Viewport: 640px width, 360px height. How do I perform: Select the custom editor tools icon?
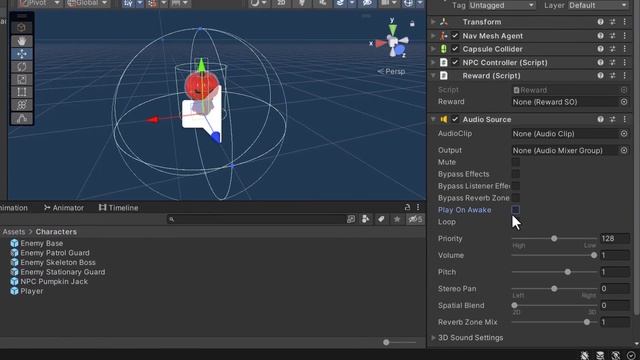(22, 118)
